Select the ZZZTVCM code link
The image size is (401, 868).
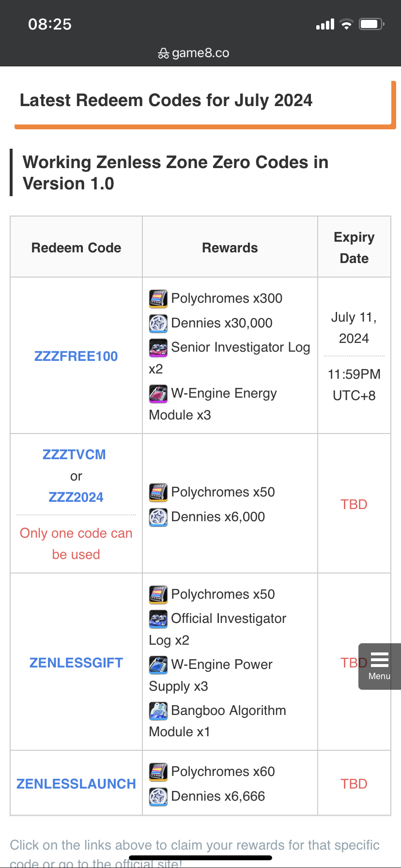(x=76, y=454)
